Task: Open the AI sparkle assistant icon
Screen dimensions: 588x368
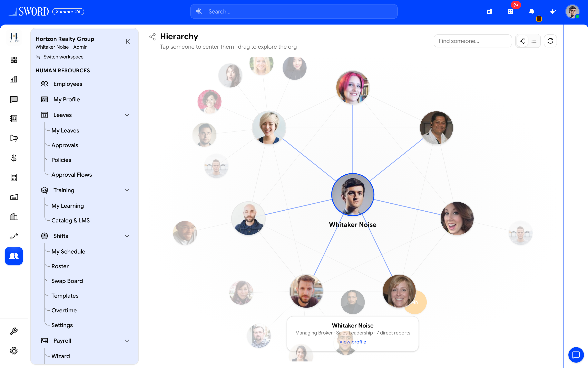Action: click(x=552, y=11)
